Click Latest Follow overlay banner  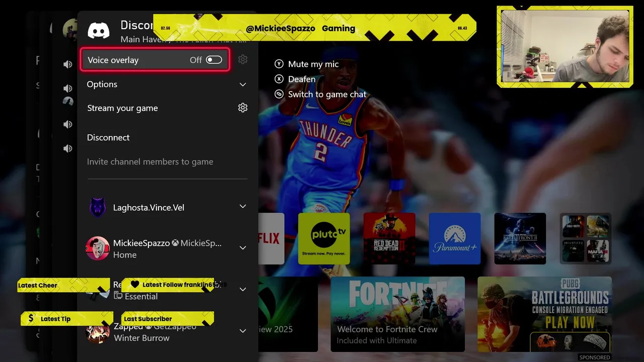click(169, 285)
